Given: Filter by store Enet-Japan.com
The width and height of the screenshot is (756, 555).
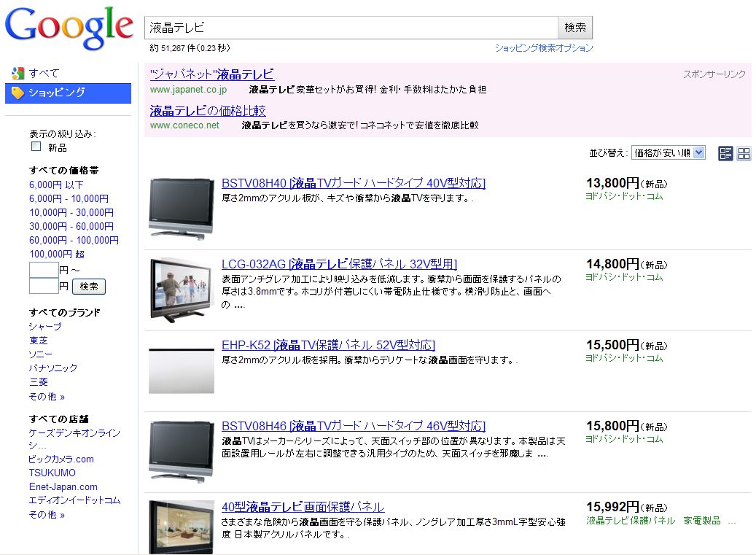Looking at the screenshot, I should [63, 487].
